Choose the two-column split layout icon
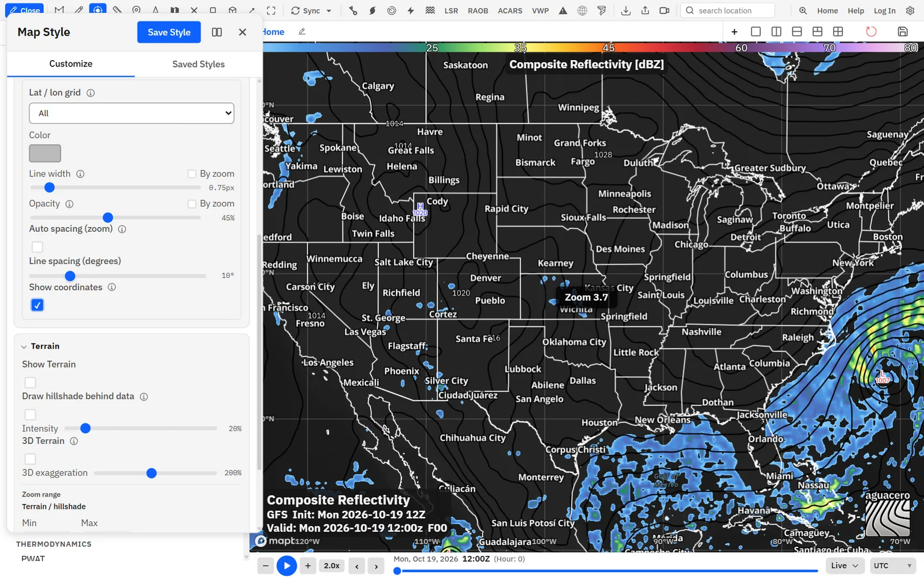 (776, 31)
